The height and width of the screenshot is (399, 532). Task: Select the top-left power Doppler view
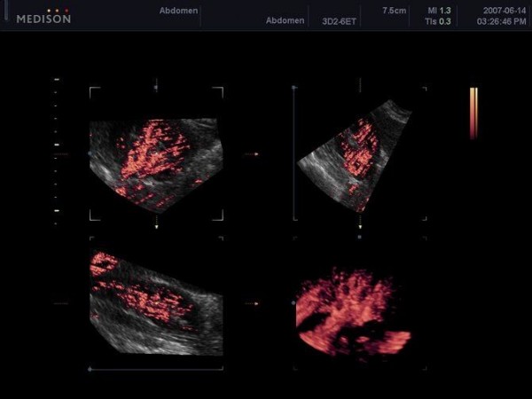[x=156, y=166]
